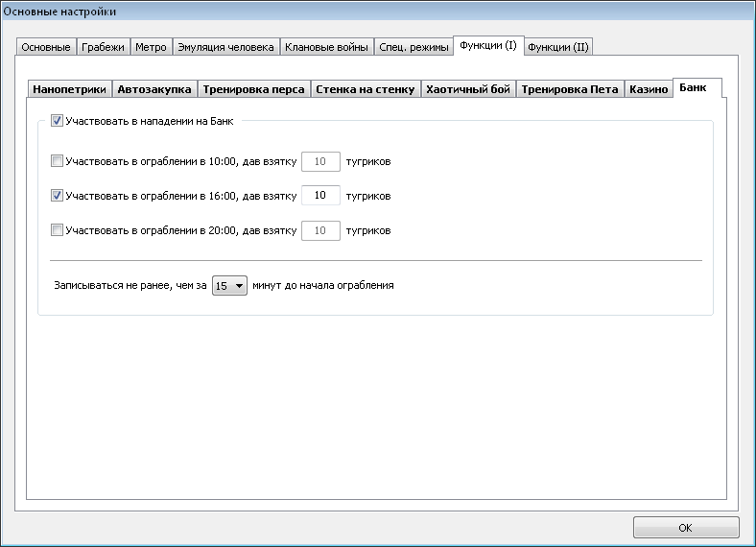Switch to the Основные tab
This screenshot has height=547, width=756.
[x=46, y=47]
